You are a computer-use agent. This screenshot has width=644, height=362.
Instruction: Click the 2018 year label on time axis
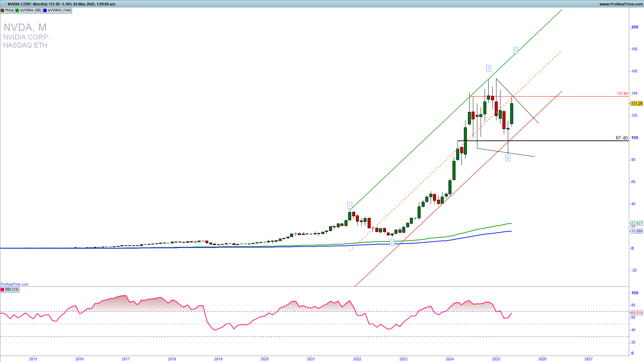[172, 359]
